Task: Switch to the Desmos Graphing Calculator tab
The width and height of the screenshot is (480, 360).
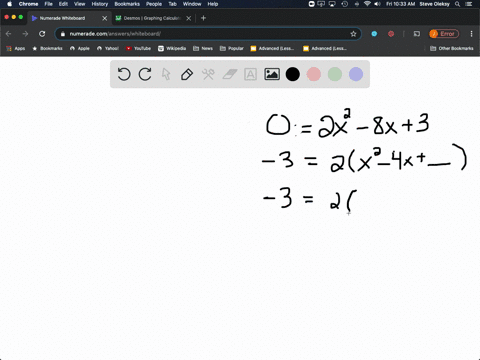Action: [152, 18]
